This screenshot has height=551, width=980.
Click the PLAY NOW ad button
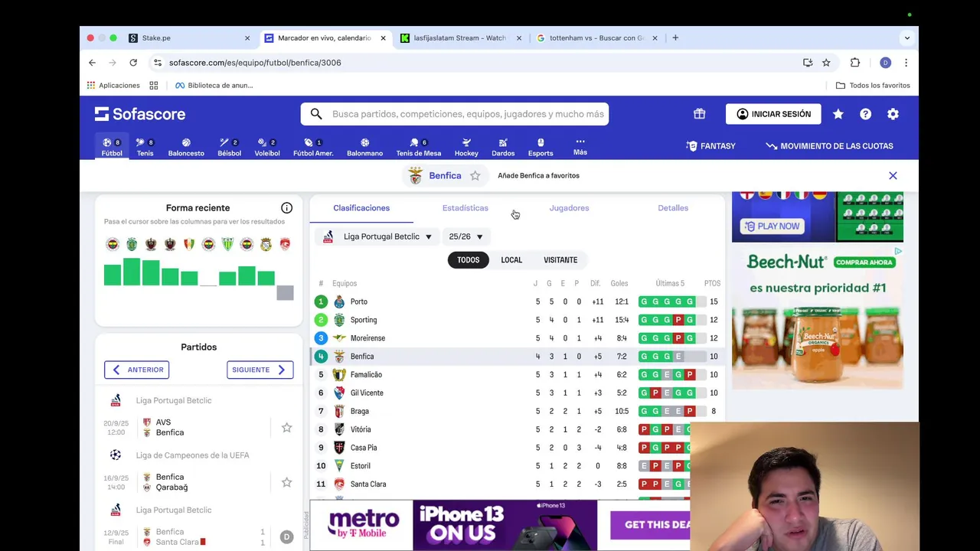pos(773,227)
